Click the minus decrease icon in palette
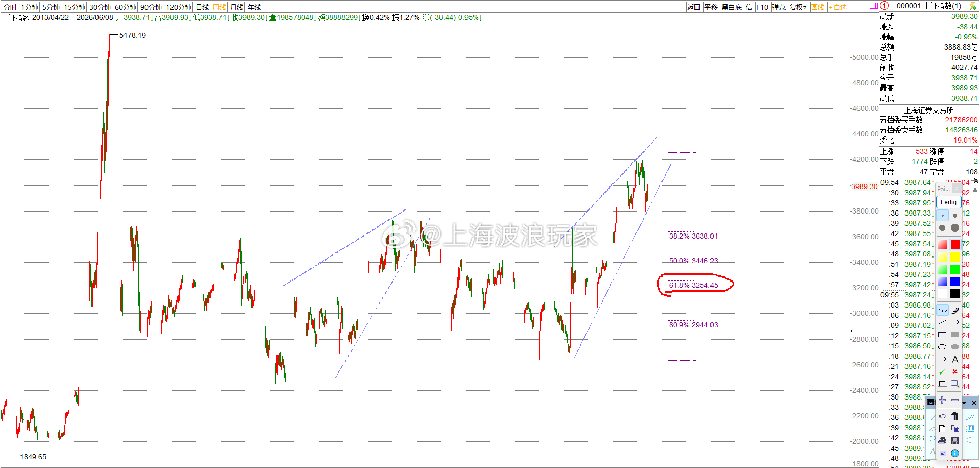The image size is (980, 468). click(x=955, y=400)
